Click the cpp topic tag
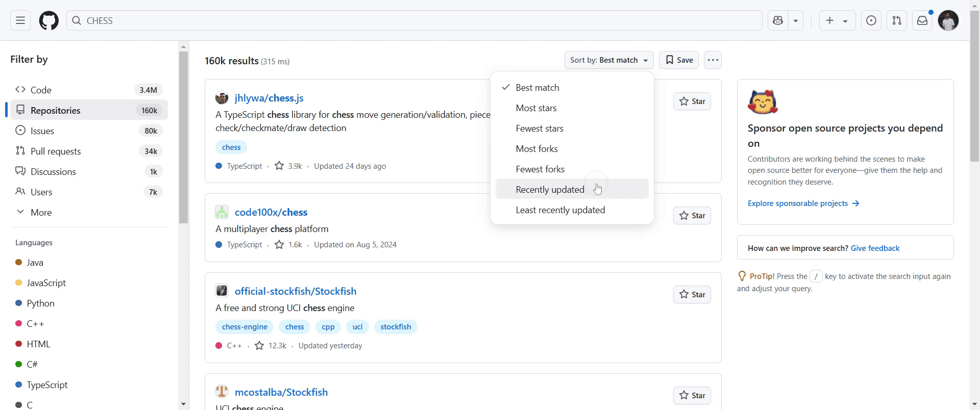 [x=328, y=327]
